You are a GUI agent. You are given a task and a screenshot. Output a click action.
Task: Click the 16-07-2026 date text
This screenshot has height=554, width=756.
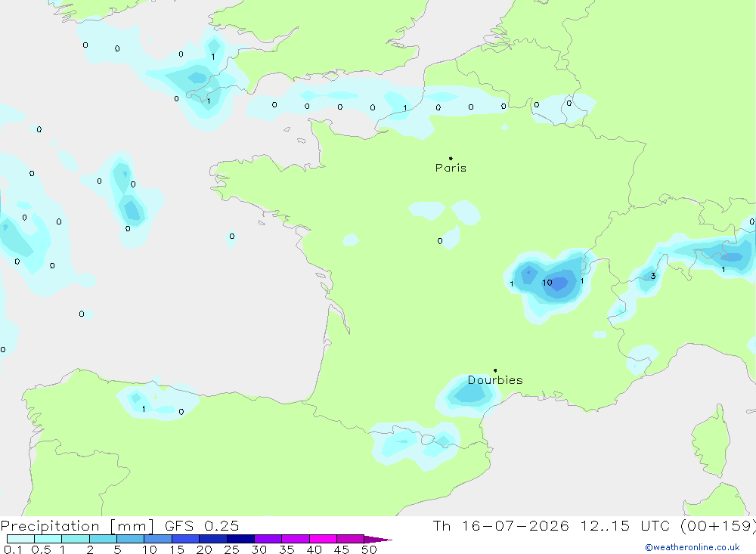click(515, 525)
